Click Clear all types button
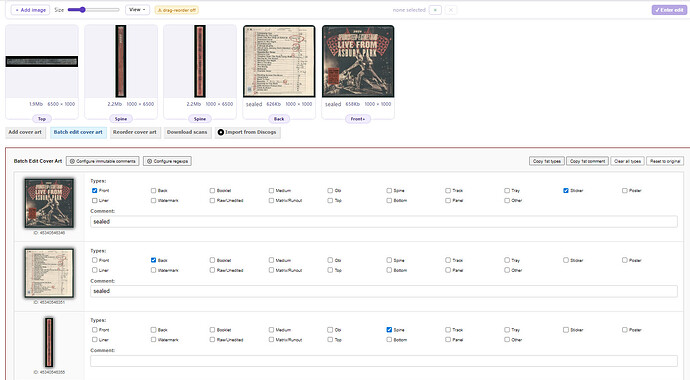Image resolution: width=690 pixels, height=380 pixels. (628, 161)
